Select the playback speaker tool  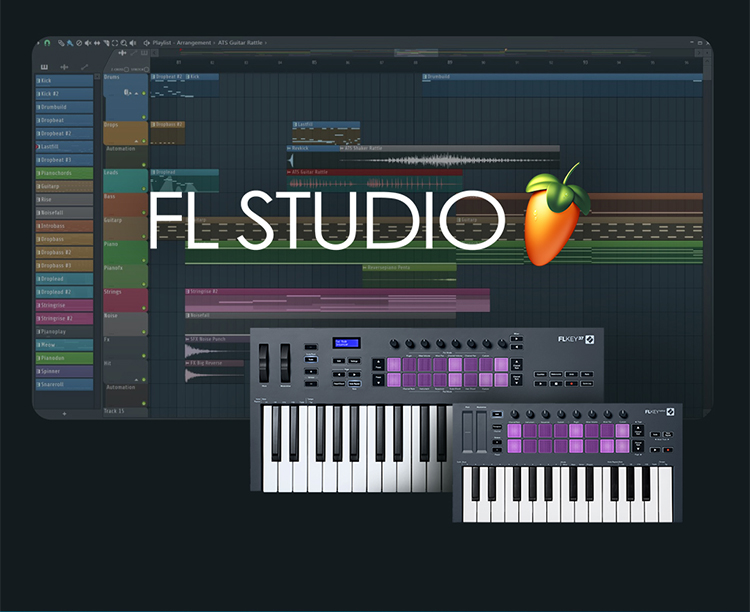(x=133, y=43)
